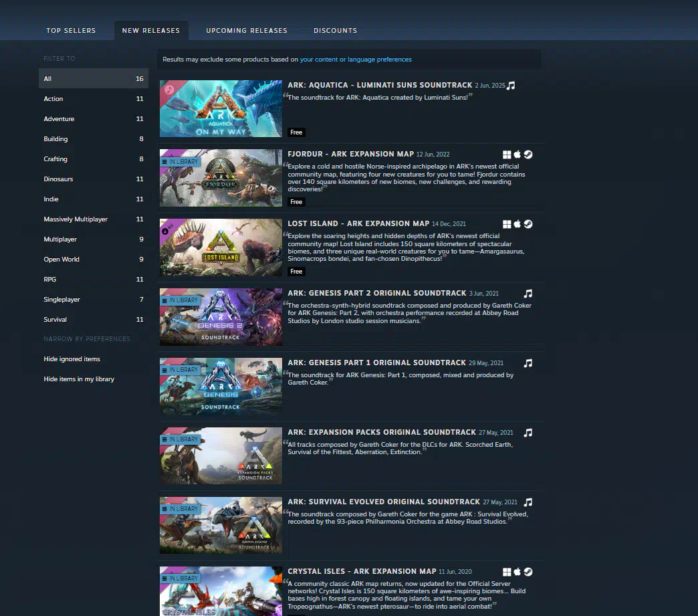The height and width of the screenshot is (616, 698).
Task: Open the Upcoming Releases tab
Action: 247,30
